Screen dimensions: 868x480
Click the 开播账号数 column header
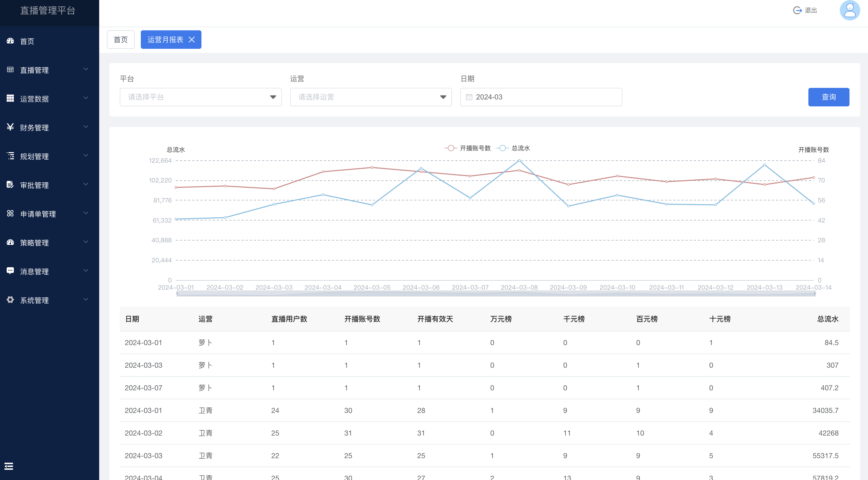[x=362, y=319]
